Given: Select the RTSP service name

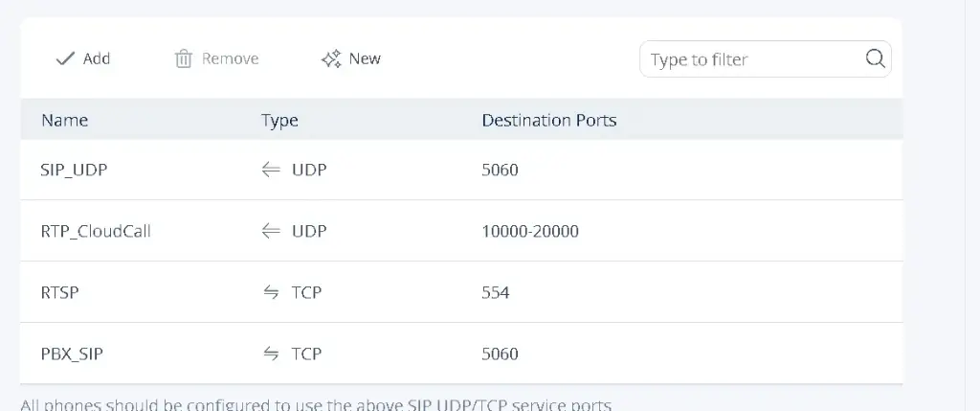Looking at the screenshot, I should 59,292.
